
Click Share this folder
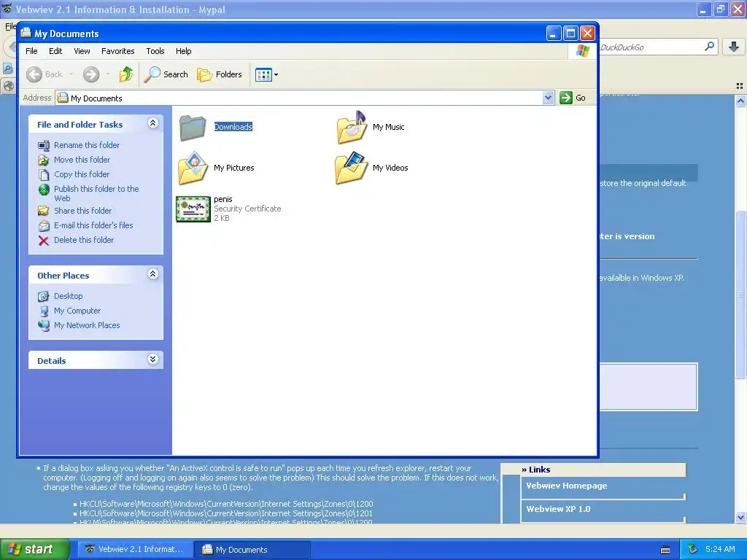pyautogui.click(x=82, y=211)
